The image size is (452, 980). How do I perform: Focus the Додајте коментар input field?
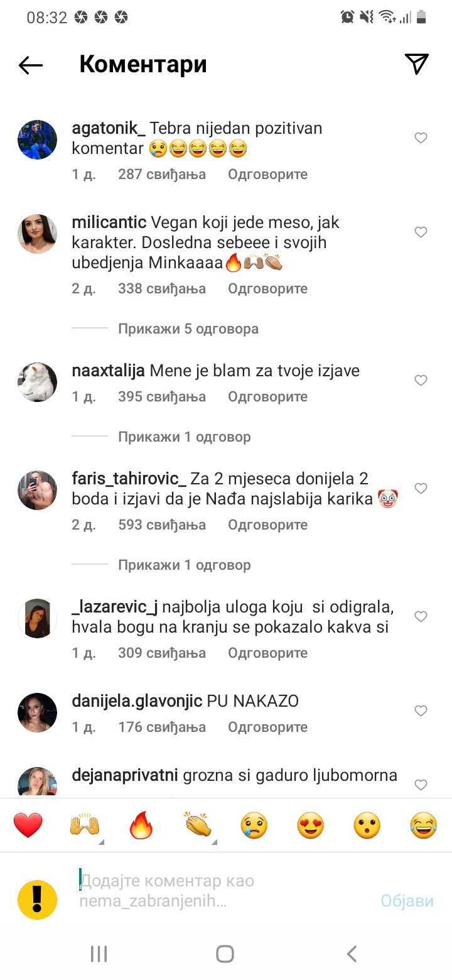[x=223, y=891]
